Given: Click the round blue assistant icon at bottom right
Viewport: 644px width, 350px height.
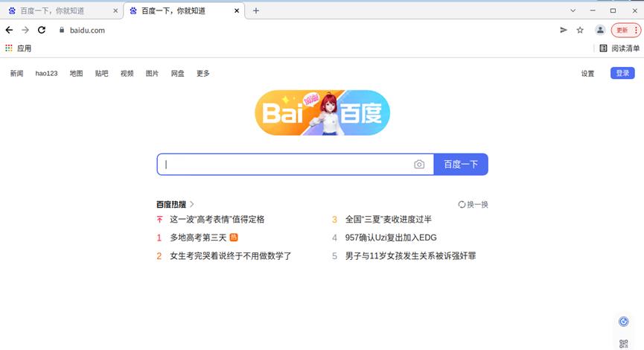Looking at the screenshot, I should pyautogui.click(x=623, y=322).
